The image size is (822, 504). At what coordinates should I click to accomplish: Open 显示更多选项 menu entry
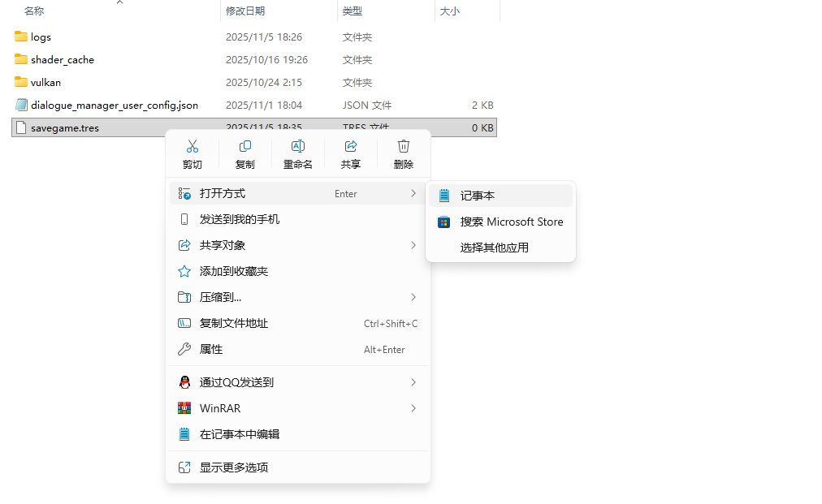pyautogui.click(x=298, y=467)
